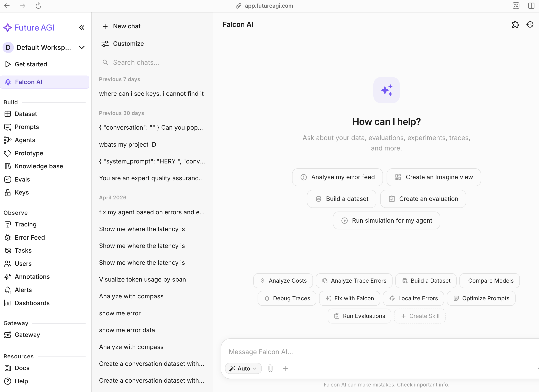Select the Analyze Costs skill
Screen dimensions: 539x392
283,281
